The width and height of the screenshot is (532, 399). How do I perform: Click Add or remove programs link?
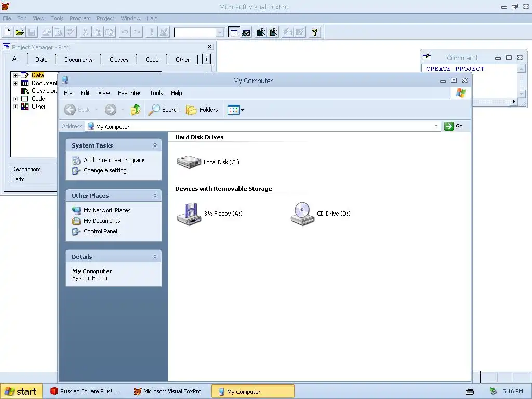115,160
